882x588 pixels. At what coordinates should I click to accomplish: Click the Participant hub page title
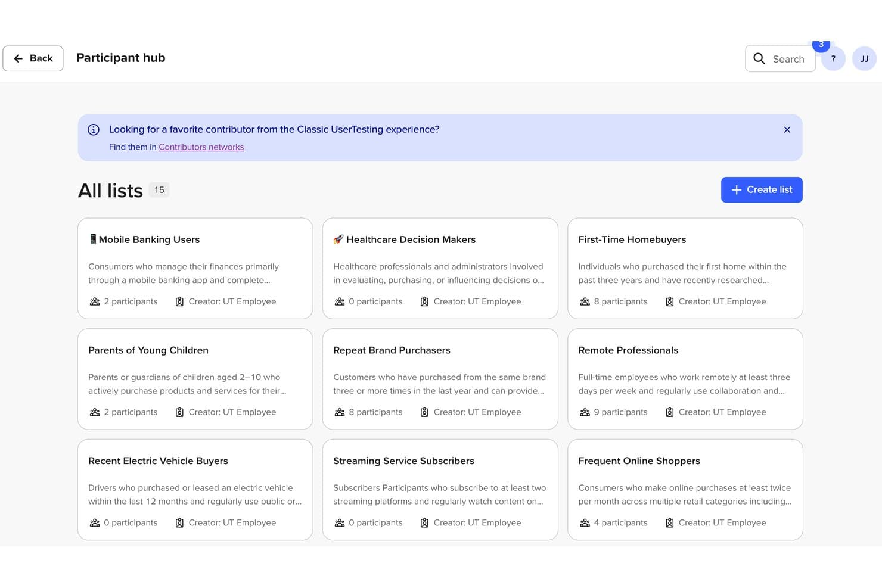click(121, 58)
